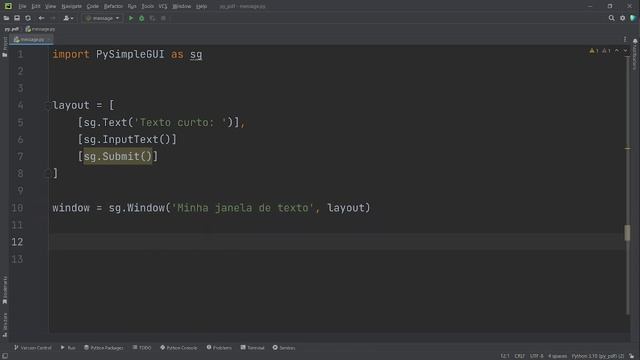Open the editor tabs options menu

click(x=625, y=39)
